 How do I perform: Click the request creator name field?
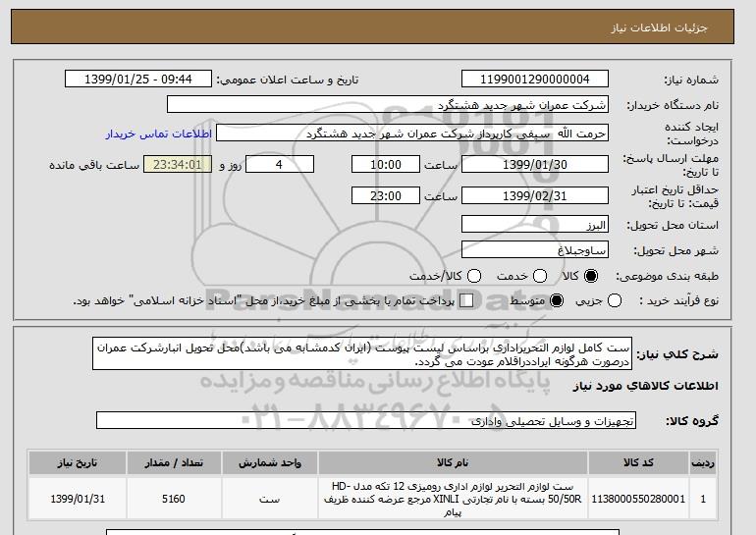[x=412, y=134]
